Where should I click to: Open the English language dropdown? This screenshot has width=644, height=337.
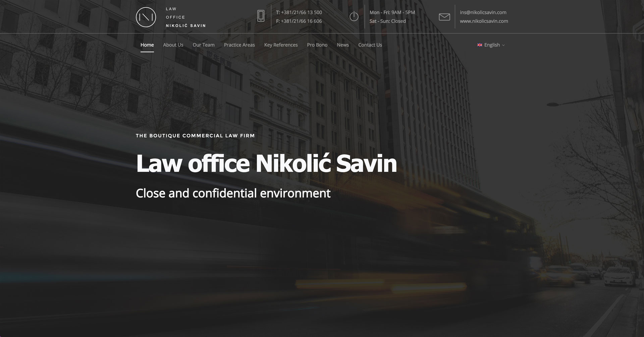tap(491, 45)
